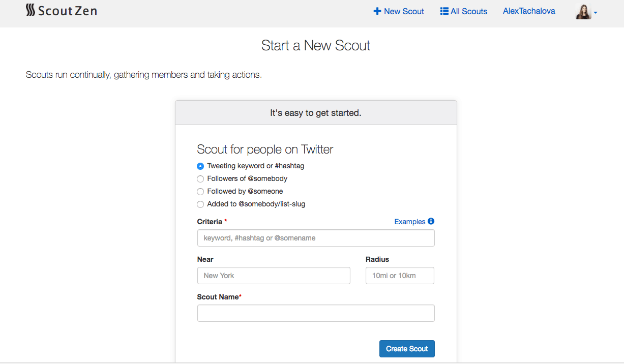Choose the 'Followers of @somebody' option
The width and height of the screenshot is (624, 364).
200,179
